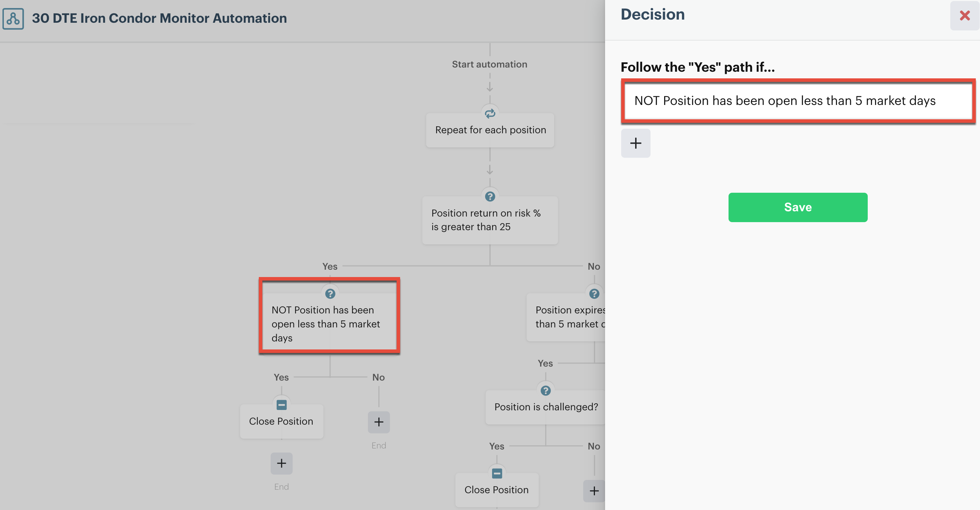Add action under the No branch End
Image resolution: width=980 pixels, height=510 pixels.
[378, 422]
